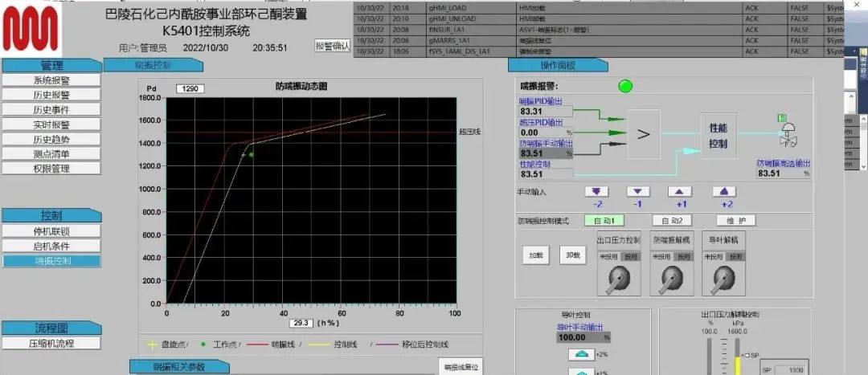This screenshot has width=868, height=375.
Task: Click the anti-surge valve symbol
Action: tap(791, 132)
